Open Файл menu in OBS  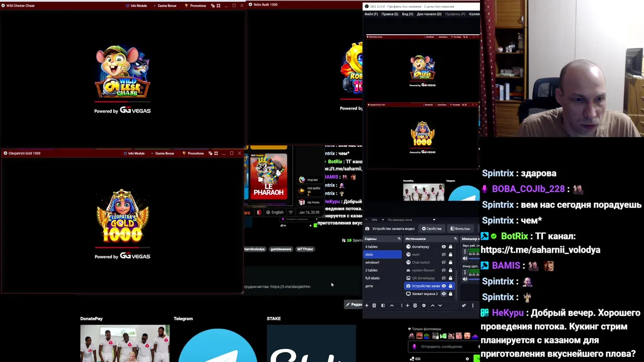click(371, 14)
